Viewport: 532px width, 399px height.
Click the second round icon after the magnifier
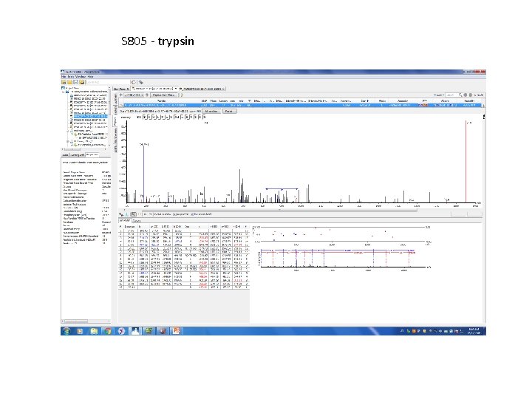click(471, 95)
